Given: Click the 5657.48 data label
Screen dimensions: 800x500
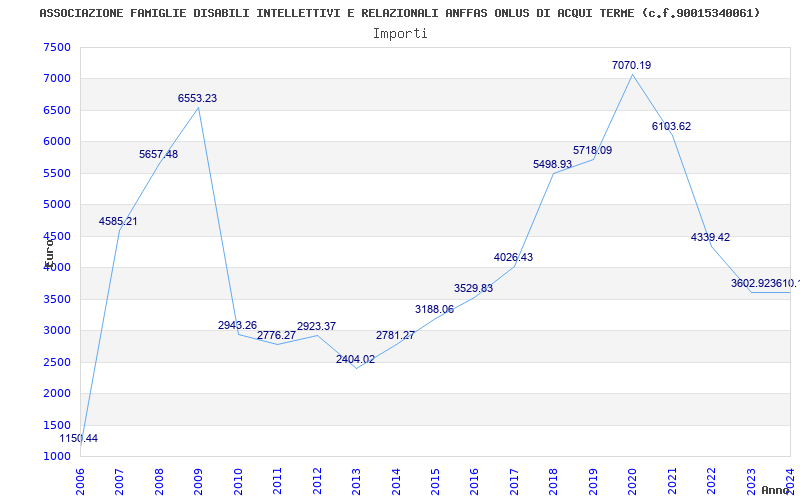Looking at the screenshot, I should [159, 154].
